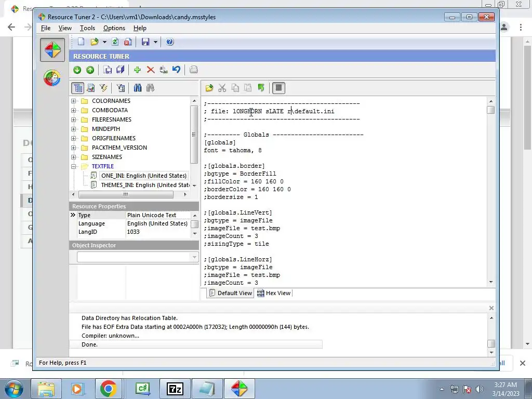Open the Help menu

point(140,28)
